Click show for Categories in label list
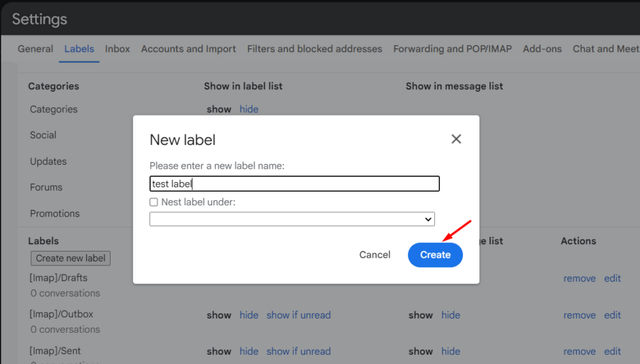This screenshot has height=364, width=640. [x=219, y=109]
